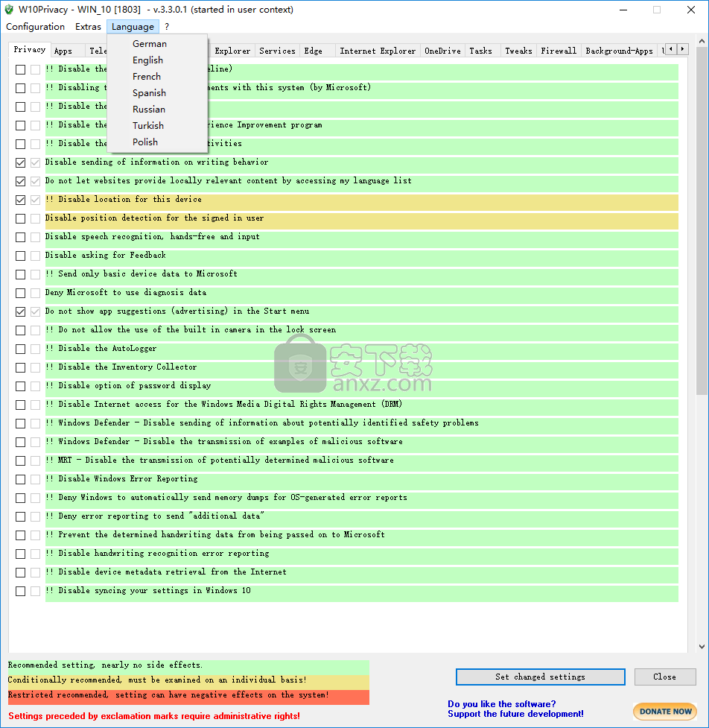Image resolution: width=709 pixels, height=728 pixels.
Task: Switch to the Explorer tab
Action: click(x=232, y=51)
